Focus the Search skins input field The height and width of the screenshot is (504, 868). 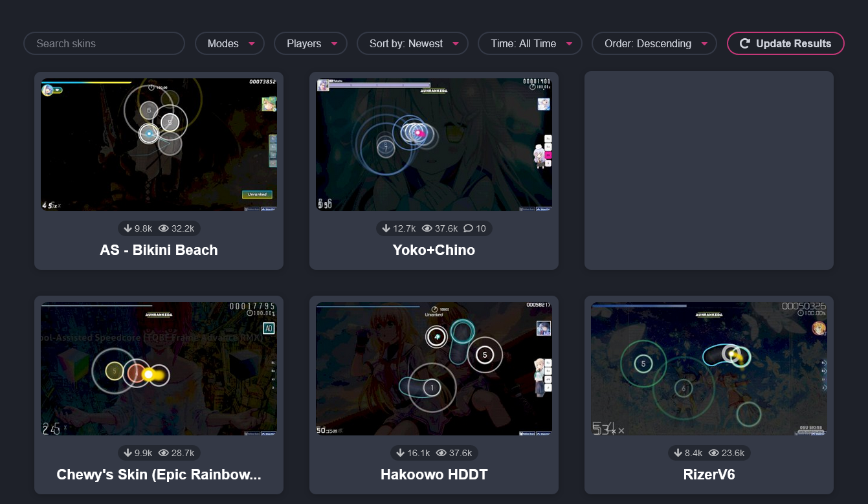pyautogui.click(x=104, y=43)
